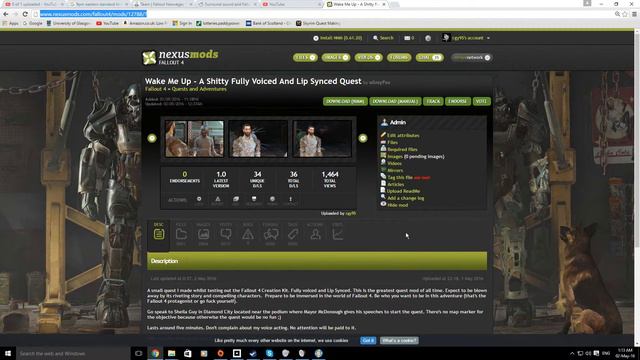Open YouTube bookmark in bookmarks bar

107,23
